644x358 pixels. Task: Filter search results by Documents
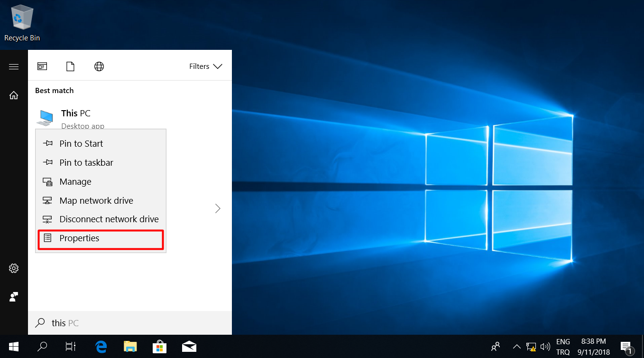click(70, 66)
